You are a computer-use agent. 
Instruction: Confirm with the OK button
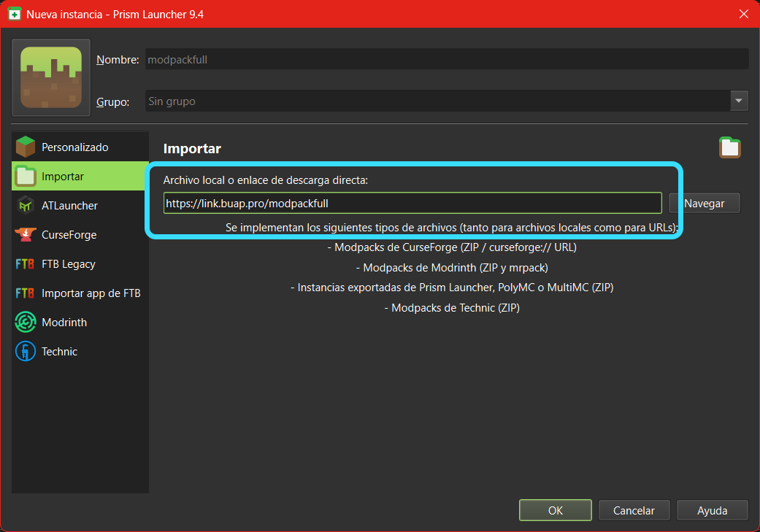pyautogui.click(x=555, y=511)
